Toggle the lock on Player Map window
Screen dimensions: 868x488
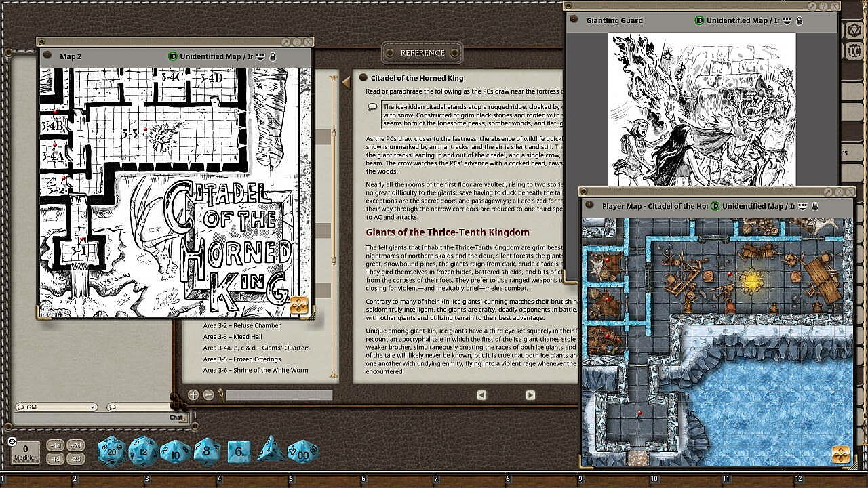point(815,207)
